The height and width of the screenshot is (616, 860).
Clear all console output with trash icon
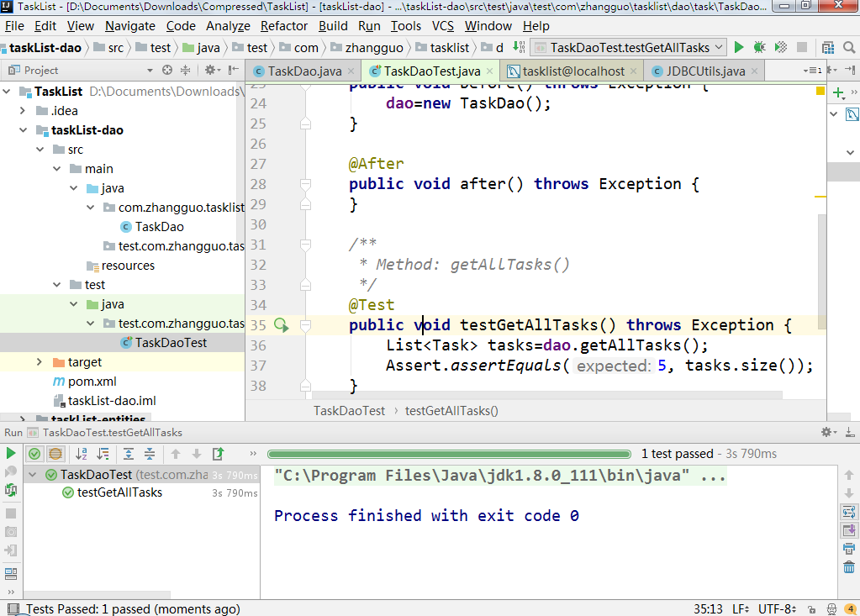[x=848, y=566]
